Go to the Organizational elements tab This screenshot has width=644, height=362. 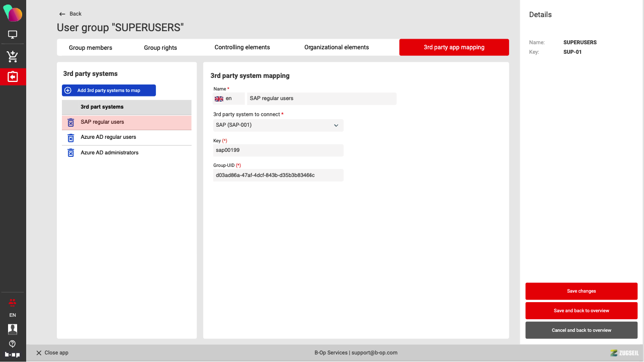pos(336,47)
